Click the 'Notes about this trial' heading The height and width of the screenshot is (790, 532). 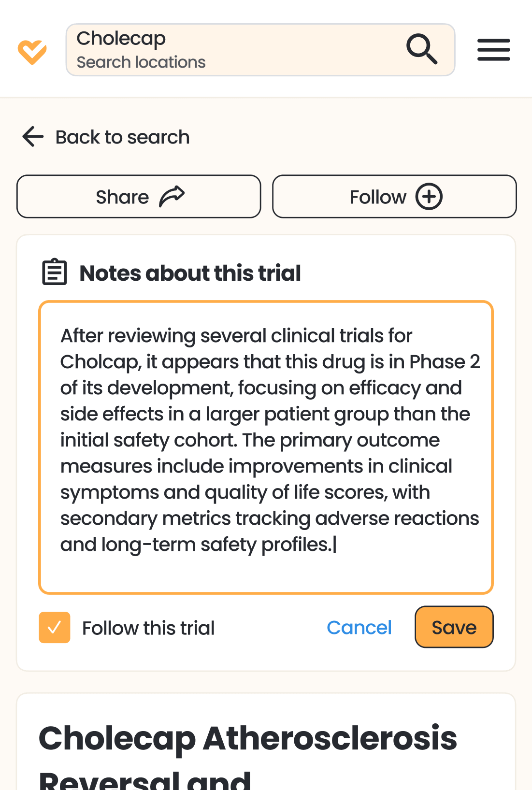pyautogui.click(x=190, y=273)
